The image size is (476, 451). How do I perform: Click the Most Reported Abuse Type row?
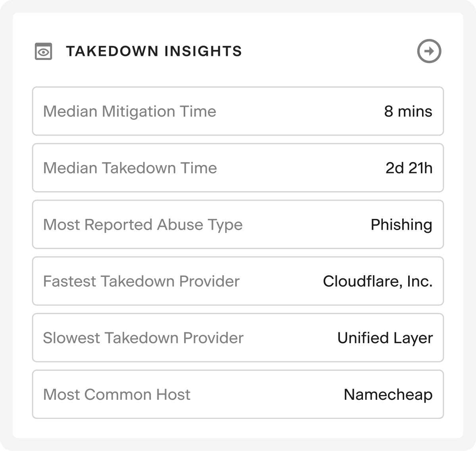click(238, 225)
